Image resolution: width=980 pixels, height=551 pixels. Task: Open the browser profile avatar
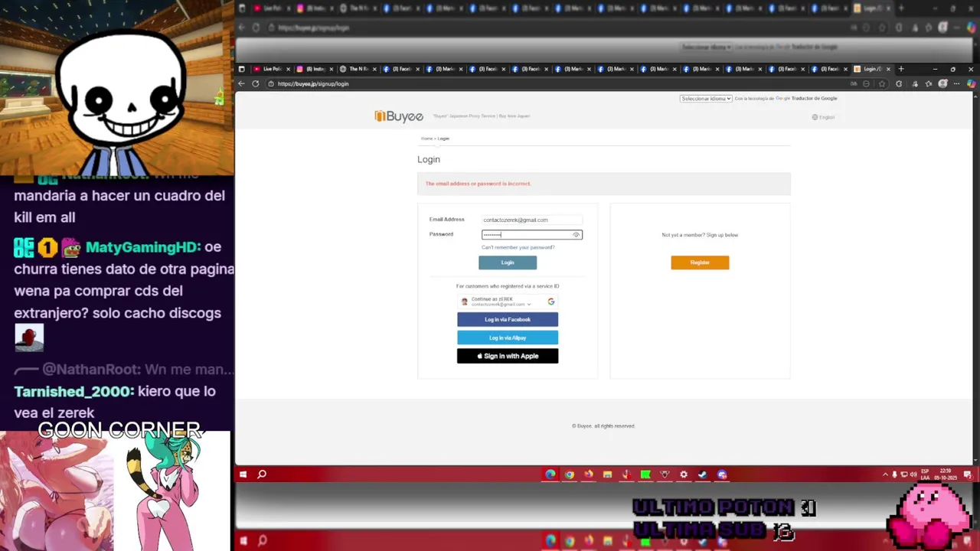point(943,83)
